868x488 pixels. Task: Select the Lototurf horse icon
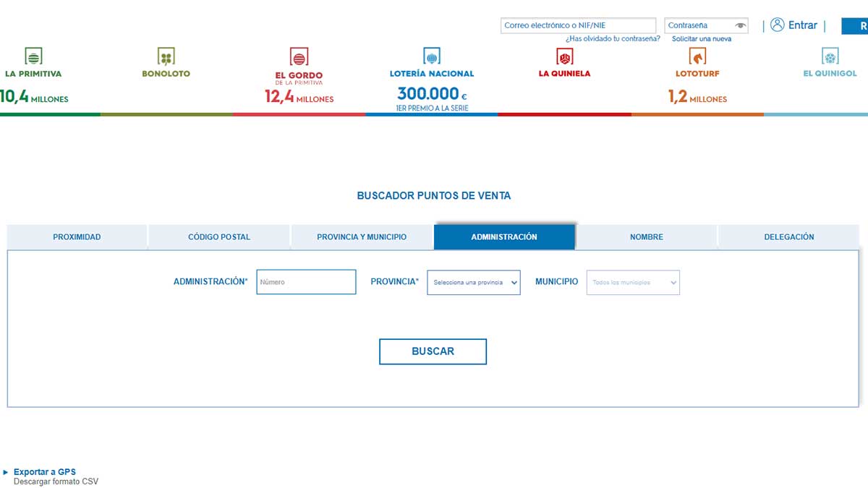tap(697, 56)
